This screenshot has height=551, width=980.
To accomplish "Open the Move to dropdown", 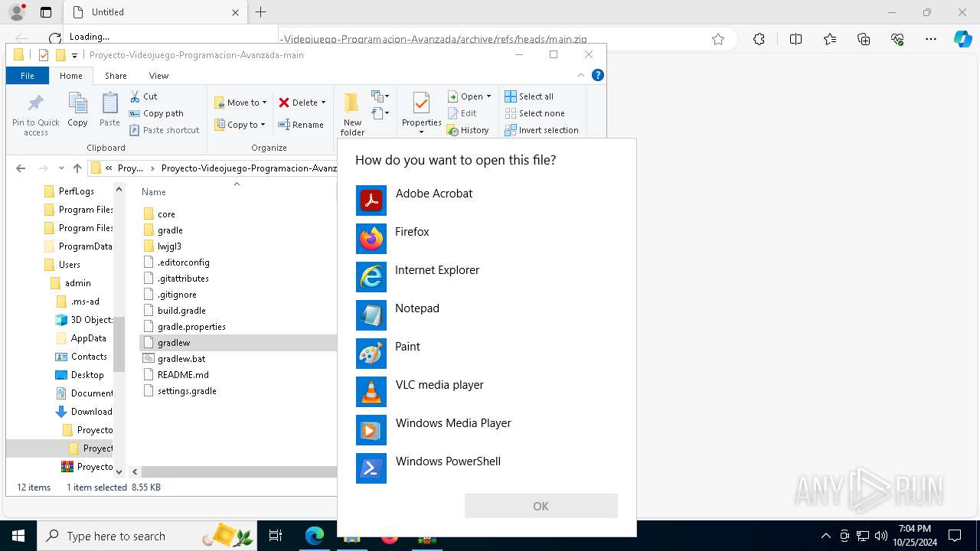I will pyautogui.click(x=240, y=103).
